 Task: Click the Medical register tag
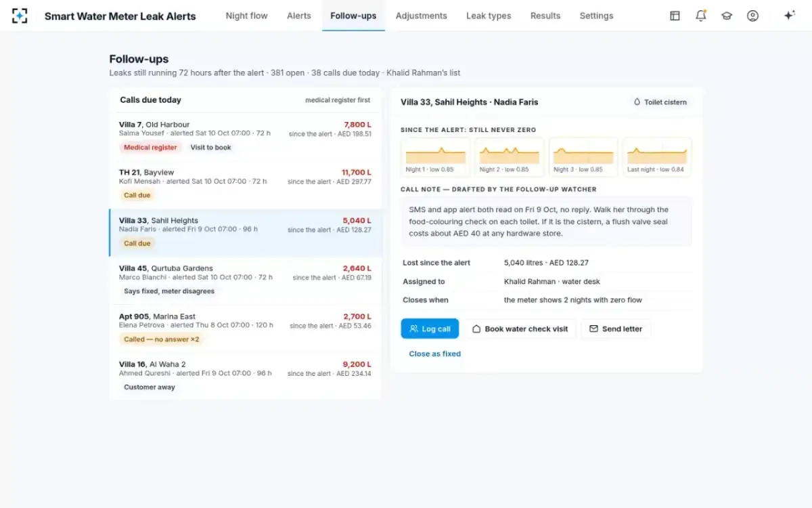tap(150, 148)
